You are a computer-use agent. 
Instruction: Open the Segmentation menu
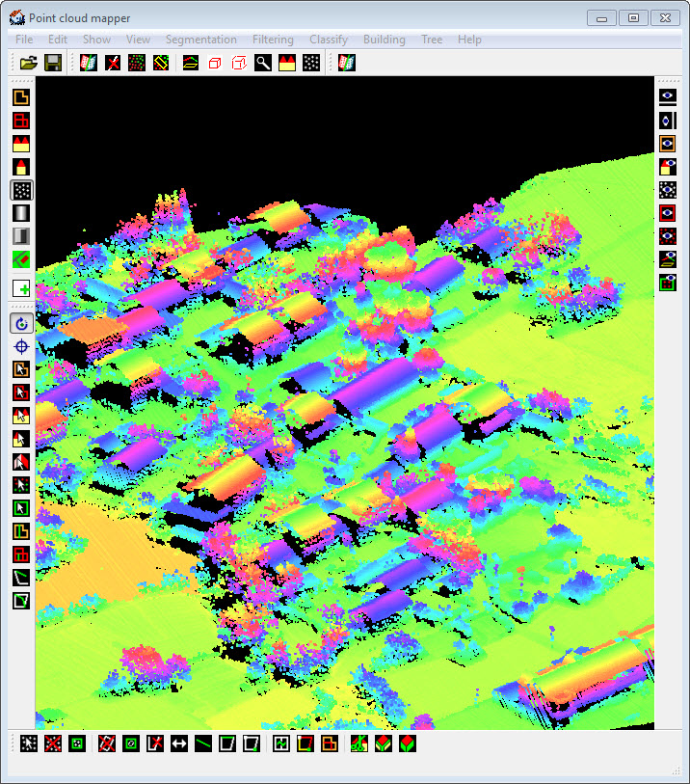tap(200, 40)
